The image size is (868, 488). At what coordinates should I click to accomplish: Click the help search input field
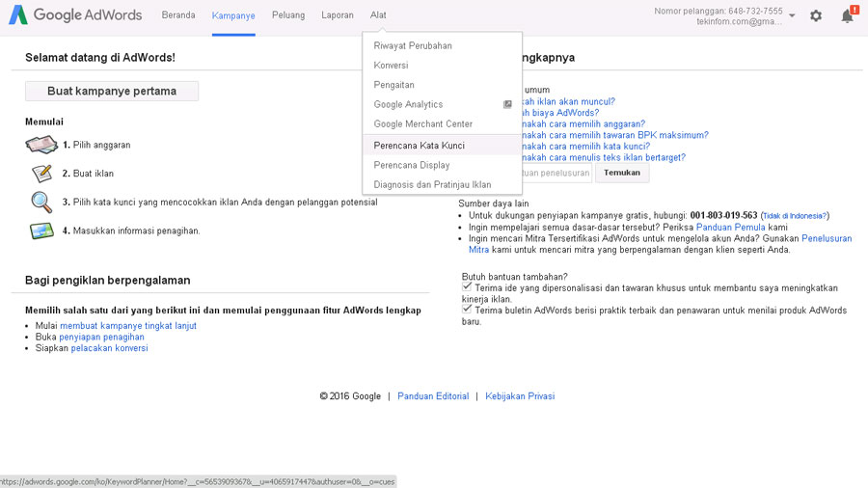[556, 173]
